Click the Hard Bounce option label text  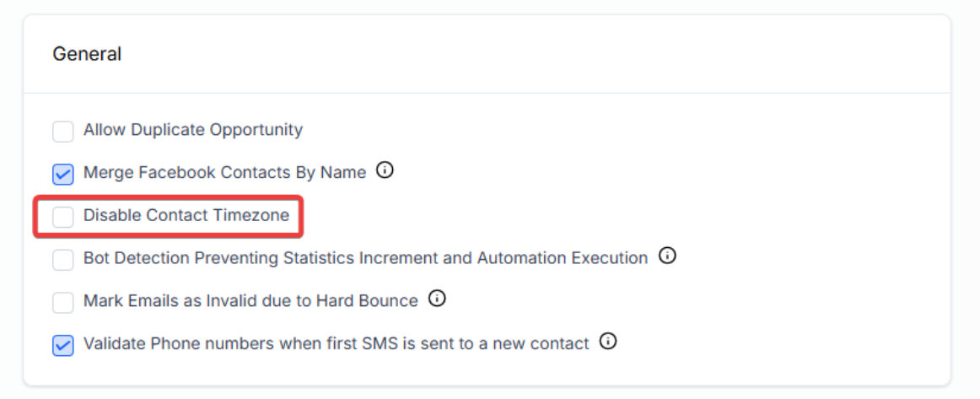pos(250,300)
